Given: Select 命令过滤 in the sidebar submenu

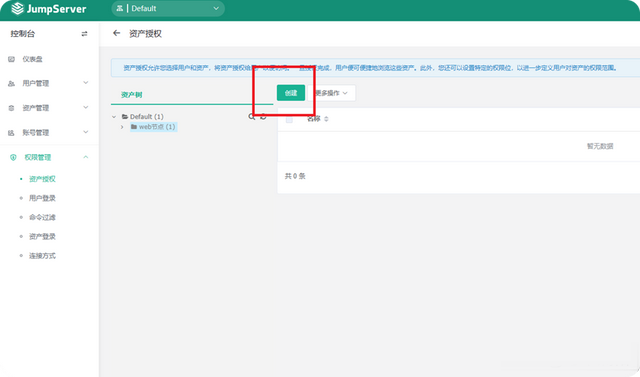Looking at the screenshot, I should tap(42, 217).
